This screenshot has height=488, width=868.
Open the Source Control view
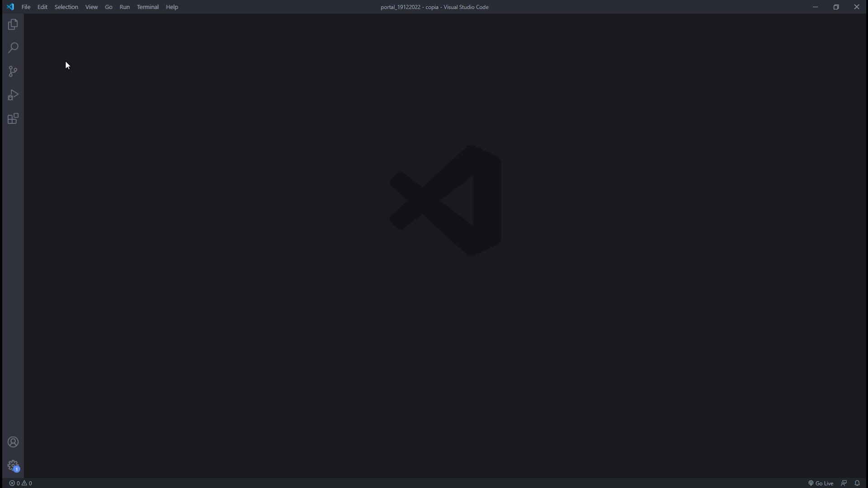pyautogui.click(x=13, y=71)
